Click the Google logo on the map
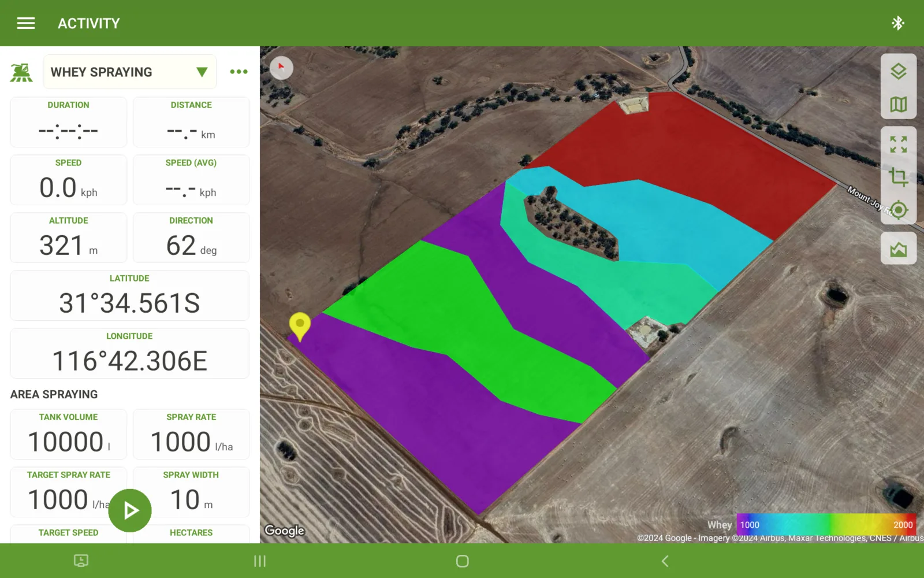 click(x=284, y=530)
